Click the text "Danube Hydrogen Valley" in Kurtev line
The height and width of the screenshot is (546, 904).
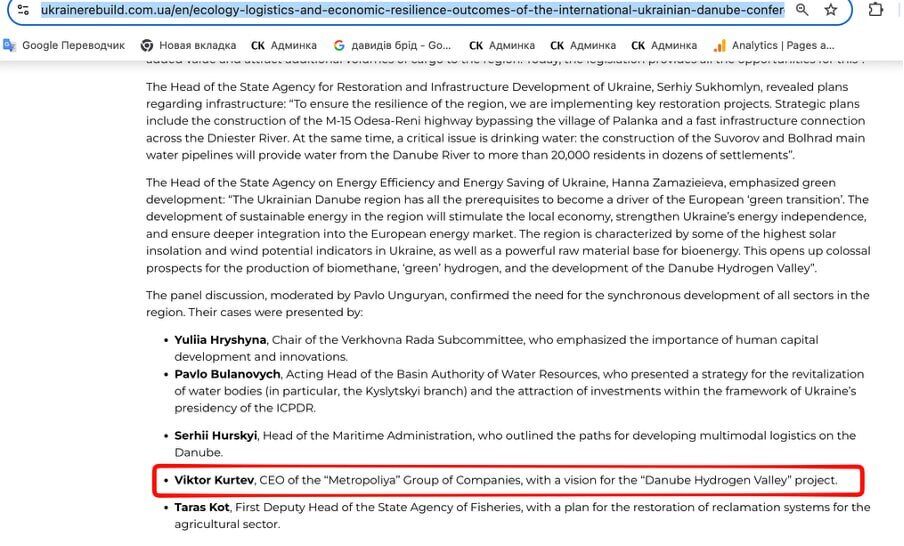(x=715, y=480)
